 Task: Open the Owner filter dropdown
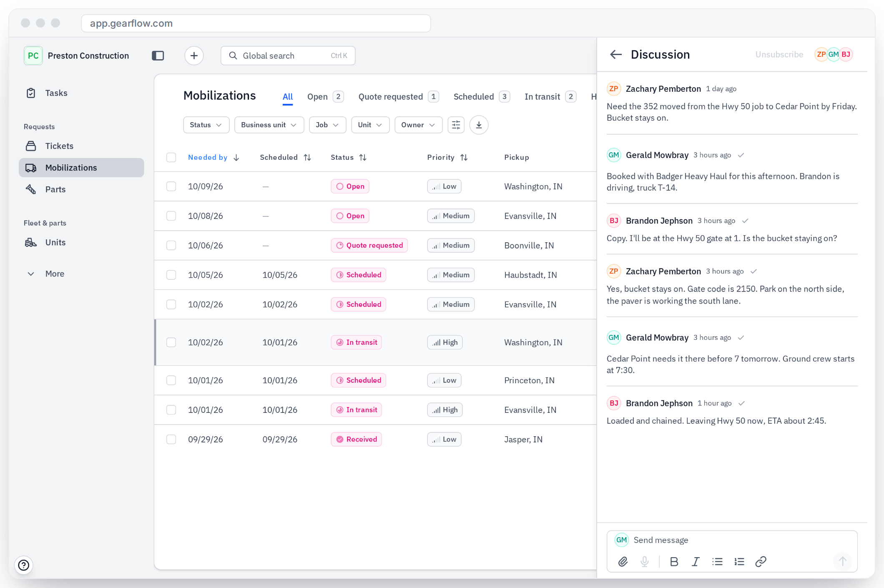418,125
